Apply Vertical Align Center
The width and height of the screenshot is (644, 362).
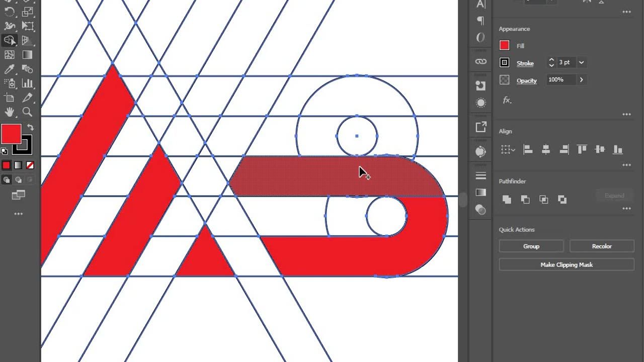click(600, 149)
